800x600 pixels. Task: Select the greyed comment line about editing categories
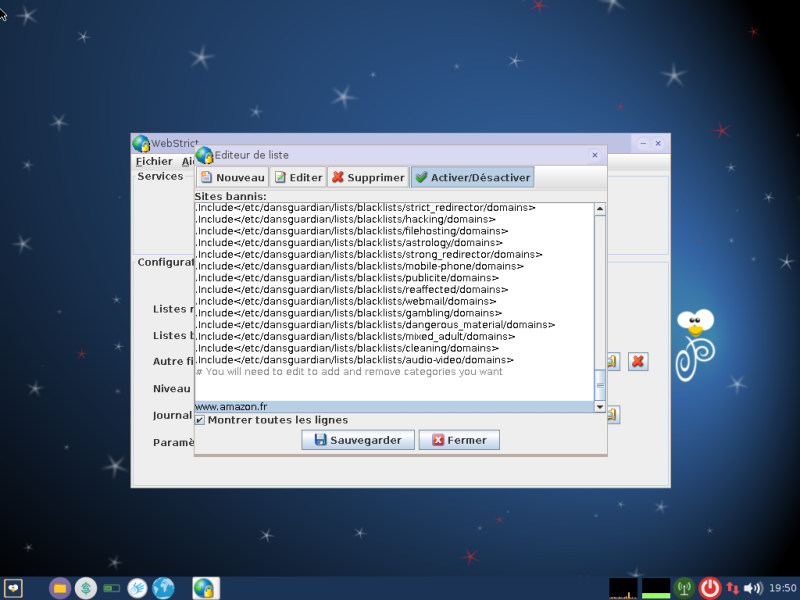click(394, 372)
